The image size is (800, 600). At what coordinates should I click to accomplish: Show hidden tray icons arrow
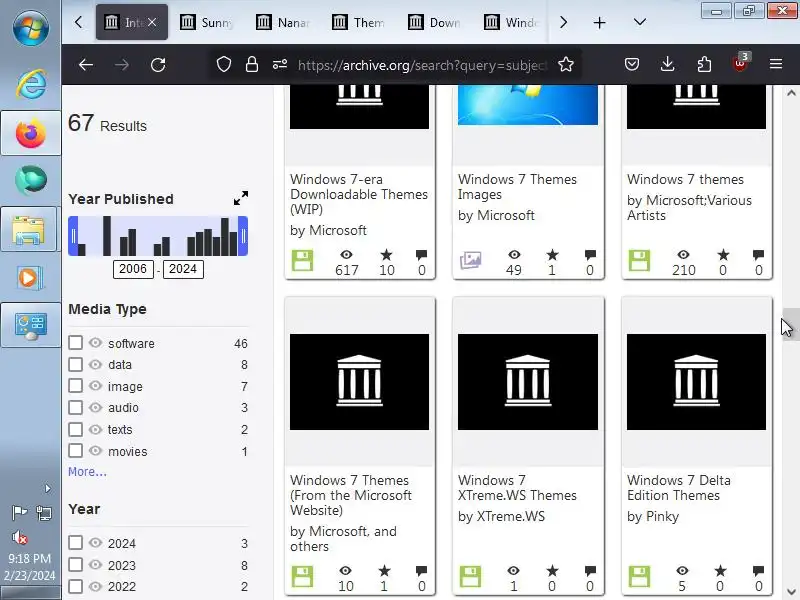coord(47,489)
